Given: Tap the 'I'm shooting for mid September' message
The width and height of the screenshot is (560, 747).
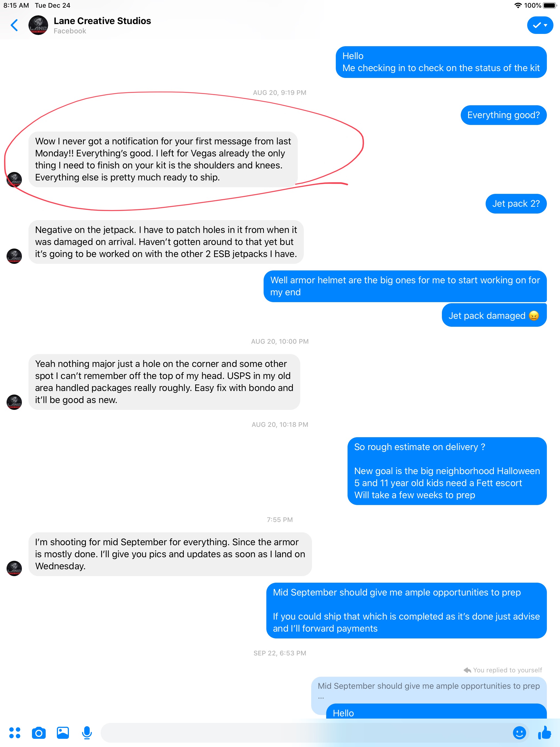Looking at the screenshot, I should coord(170,554).
